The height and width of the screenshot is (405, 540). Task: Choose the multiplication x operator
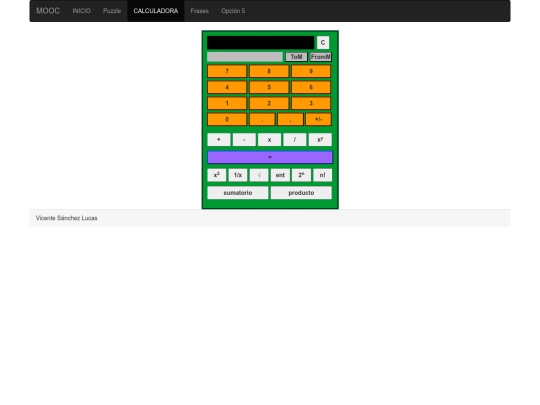[269, 139]
